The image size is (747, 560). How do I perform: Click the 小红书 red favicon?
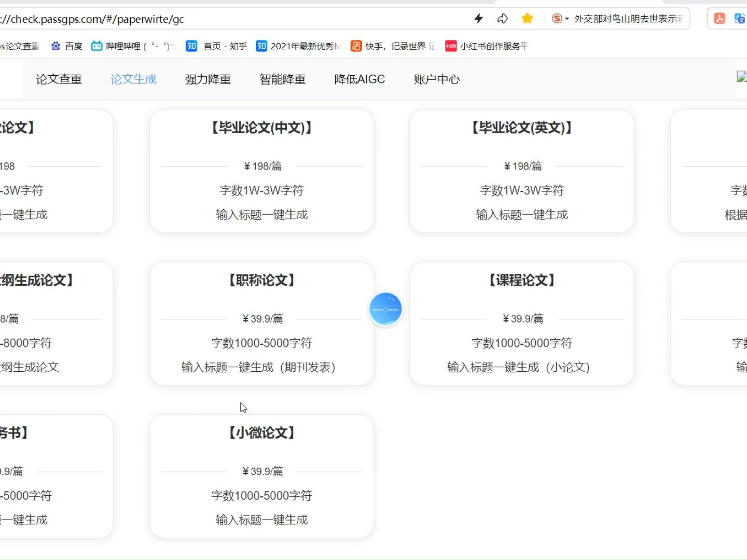pos(451,46)
